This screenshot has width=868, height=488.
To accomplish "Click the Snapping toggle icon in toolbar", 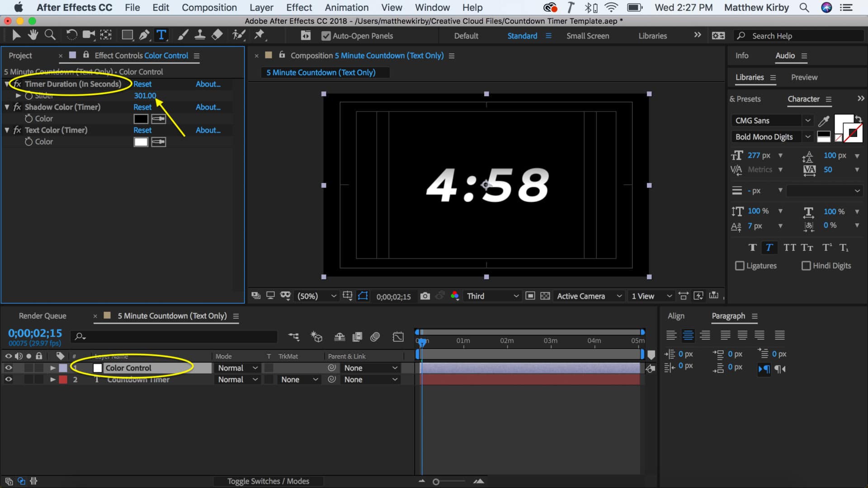I will point(305,35).
